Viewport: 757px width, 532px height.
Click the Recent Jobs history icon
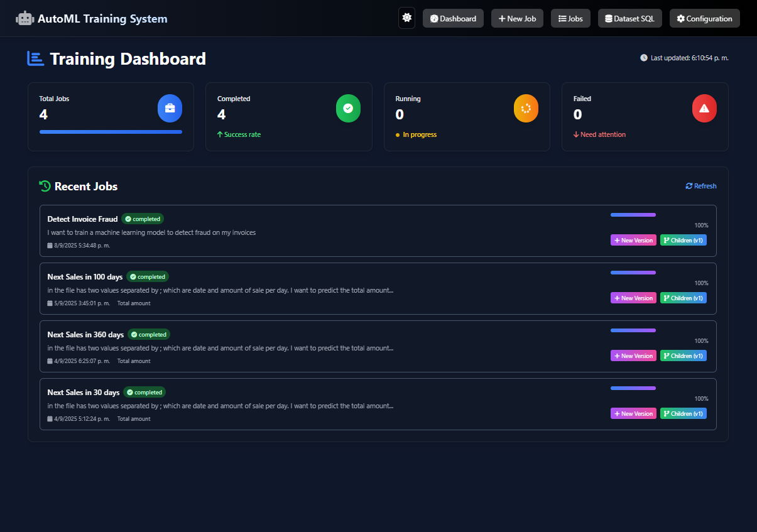45,186
